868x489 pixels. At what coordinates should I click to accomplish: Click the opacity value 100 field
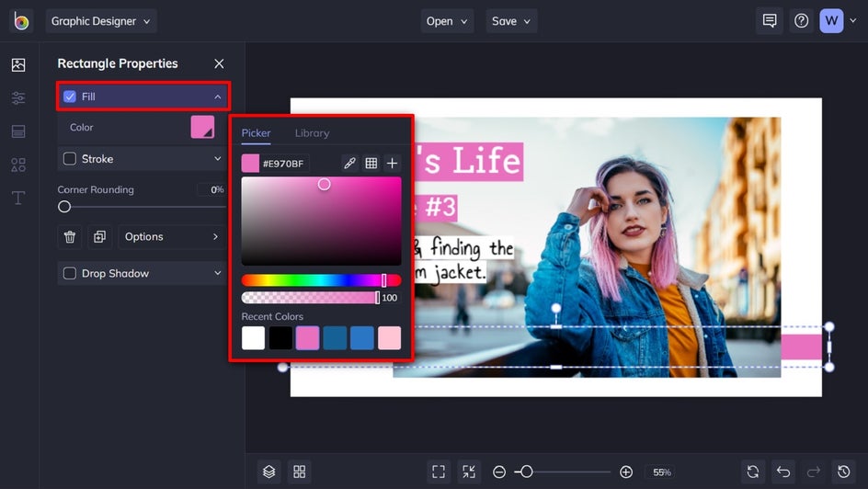390,298
